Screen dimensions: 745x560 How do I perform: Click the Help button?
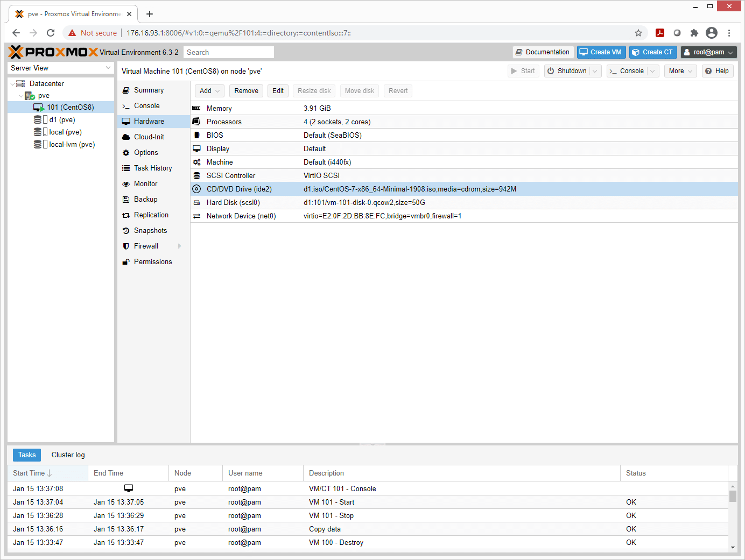coord(718,71)
